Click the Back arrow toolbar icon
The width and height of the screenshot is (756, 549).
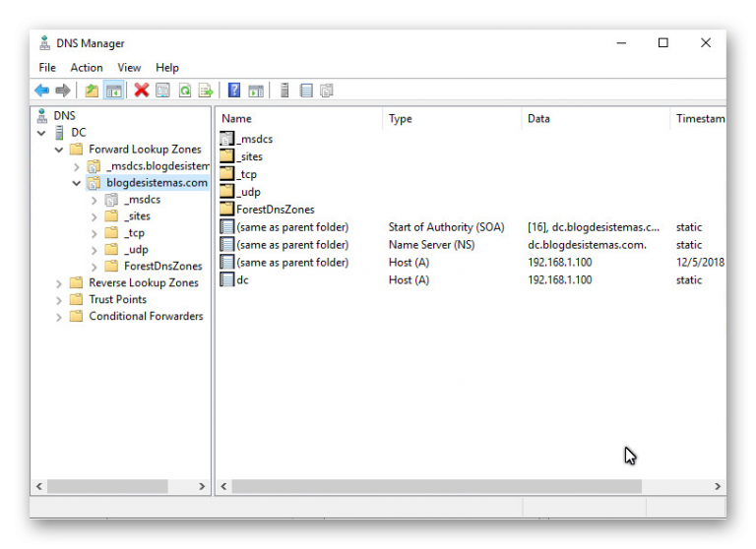pyautogui.click(x=42, y=91)
